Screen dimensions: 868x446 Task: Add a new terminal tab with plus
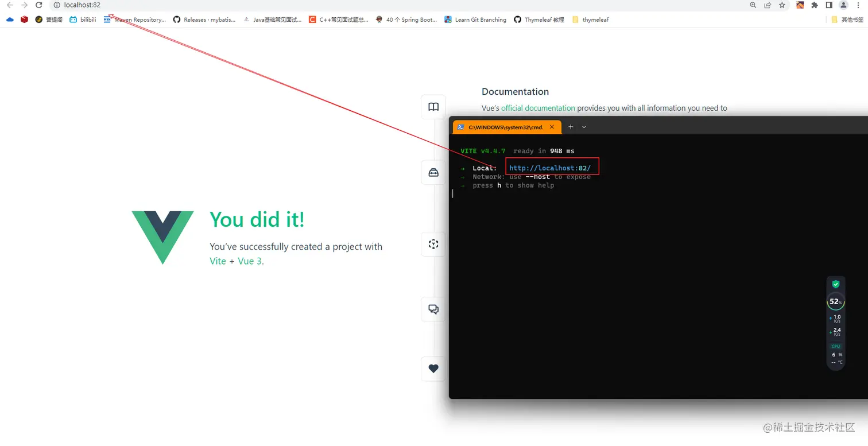pyautogui.click(x=571, y=127)
